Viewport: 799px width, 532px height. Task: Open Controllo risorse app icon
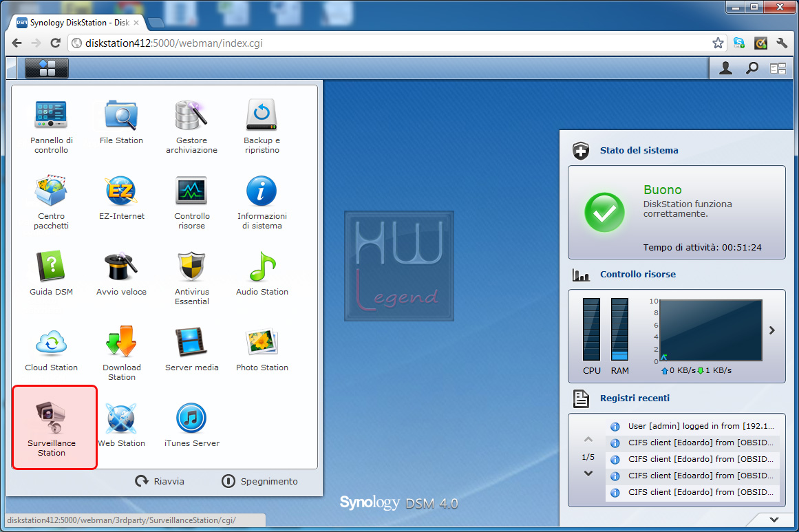[x=191, y=203]
